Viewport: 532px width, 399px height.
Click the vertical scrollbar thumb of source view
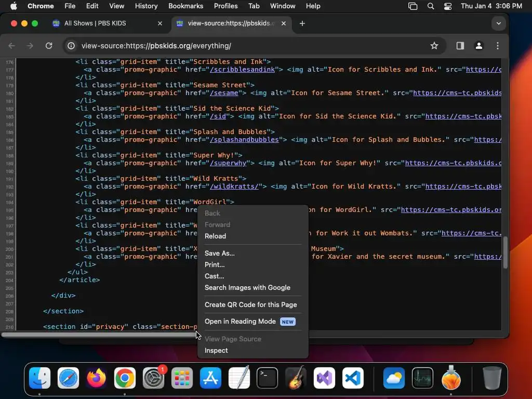point(505,252)
